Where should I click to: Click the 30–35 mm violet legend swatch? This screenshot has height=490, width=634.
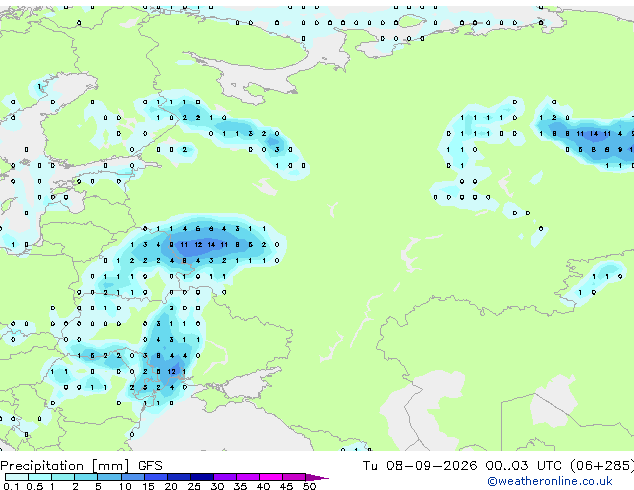(225, 477)
